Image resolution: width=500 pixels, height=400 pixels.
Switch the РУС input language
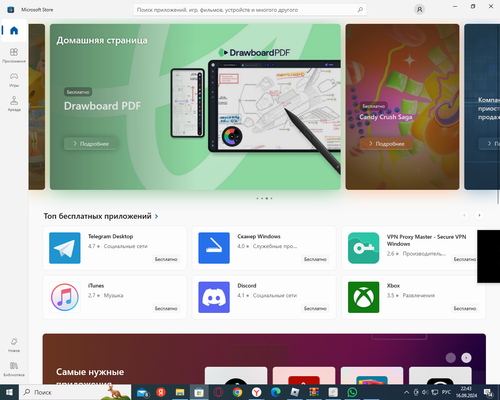pyautogui.click(x=446, y=392)
